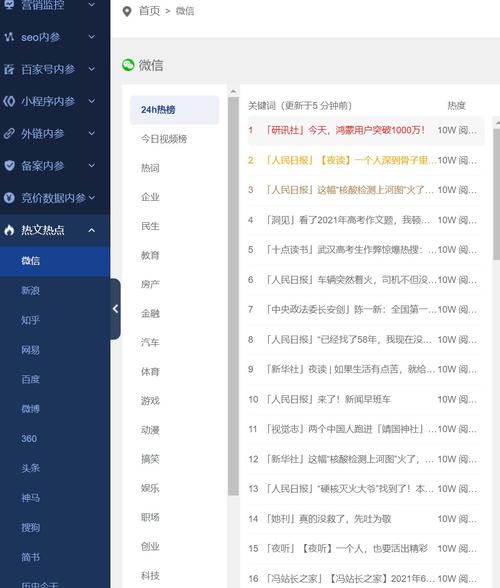Select the 科技 category
Viewport: 500px width, 588px height.
click(x=150, y=576)
